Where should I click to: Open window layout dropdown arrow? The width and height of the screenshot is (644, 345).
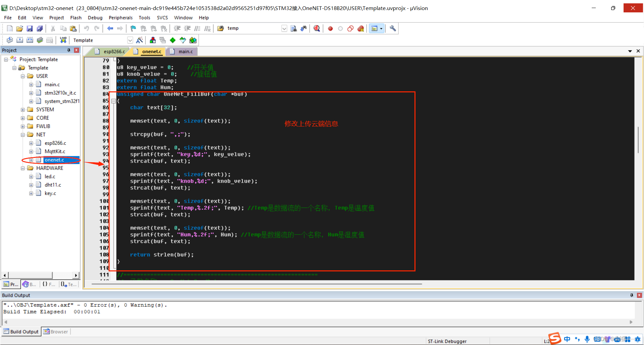click(381, 28)
